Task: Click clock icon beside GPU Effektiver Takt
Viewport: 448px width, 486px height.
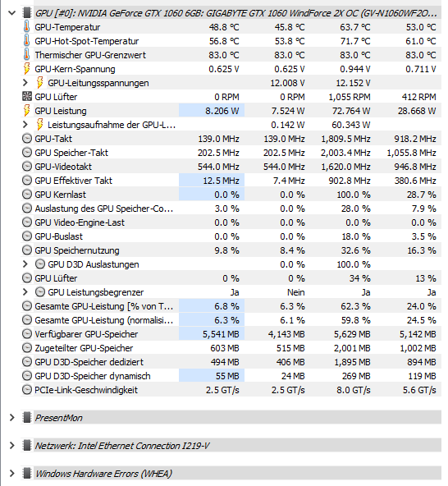Action: (27, 181)
